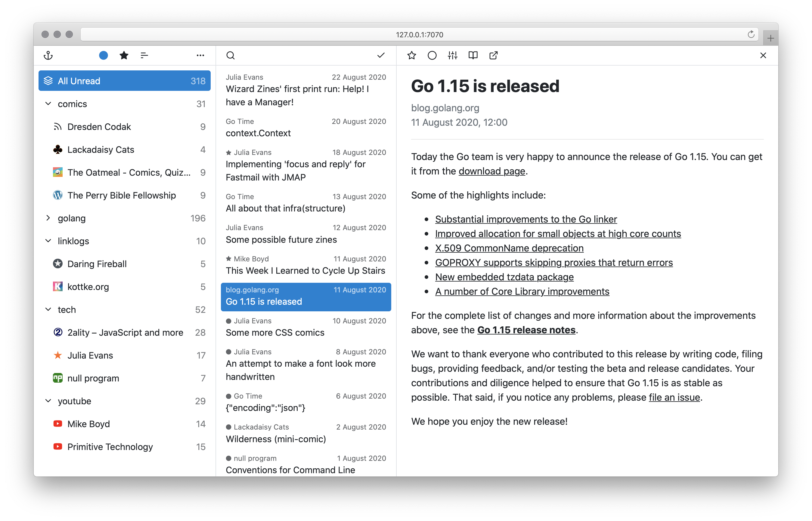Star the Go 1.15 article
The image size is (812, 521).
click(412, 55)
